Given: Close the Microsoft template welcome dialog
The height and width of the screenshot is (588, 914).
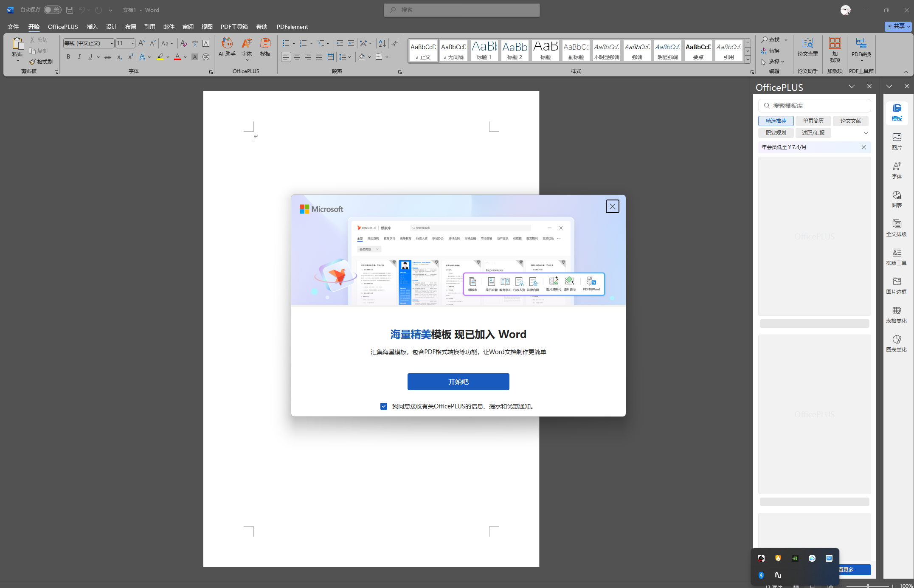Looking at the screenshot, I should [612, 206].
